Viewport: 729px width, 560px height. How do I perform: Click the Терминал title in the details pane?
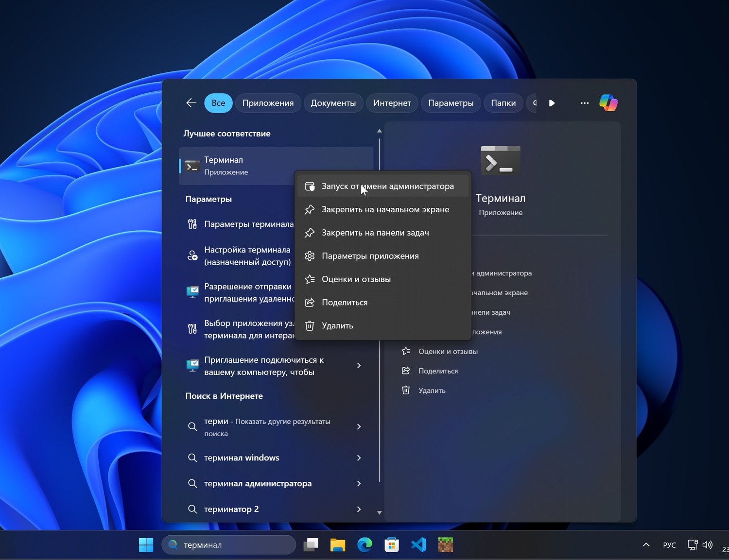coord(501,198)
